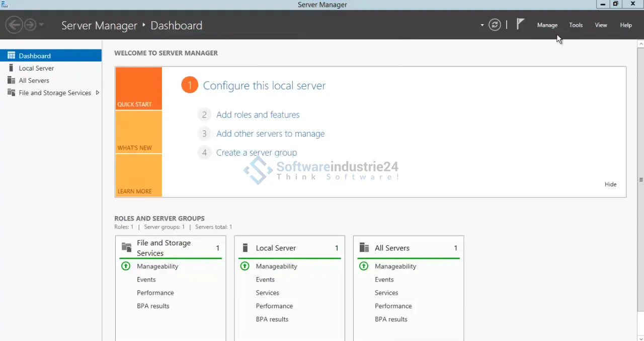Click the Local Server tile icon
The image size is (644, 341).
pos(246,248)
